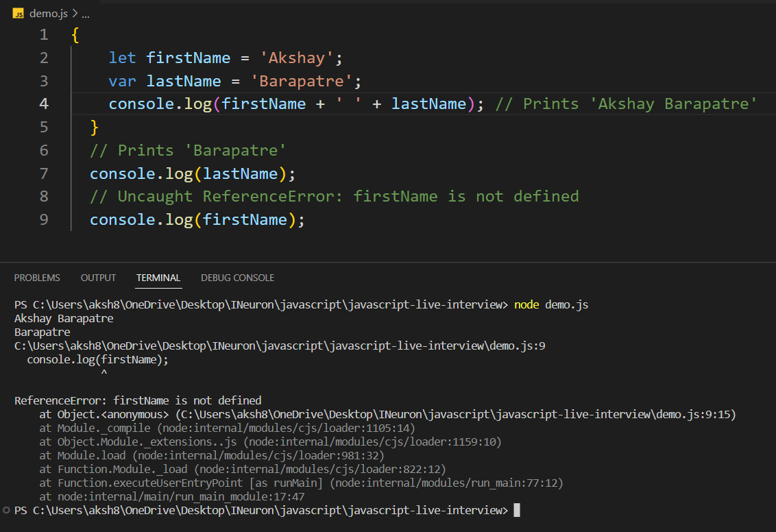
Task: Expand the breadcrumb ellipsis after demo.js
Action: click(x=86, y=14)
